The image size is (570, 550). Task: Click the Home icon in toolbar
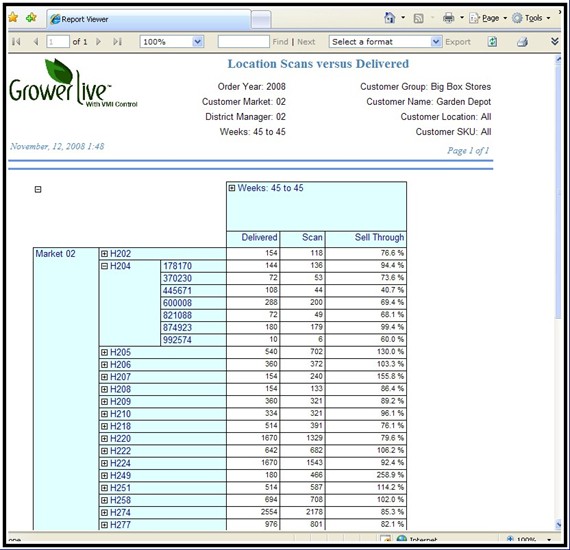point(390,17)
